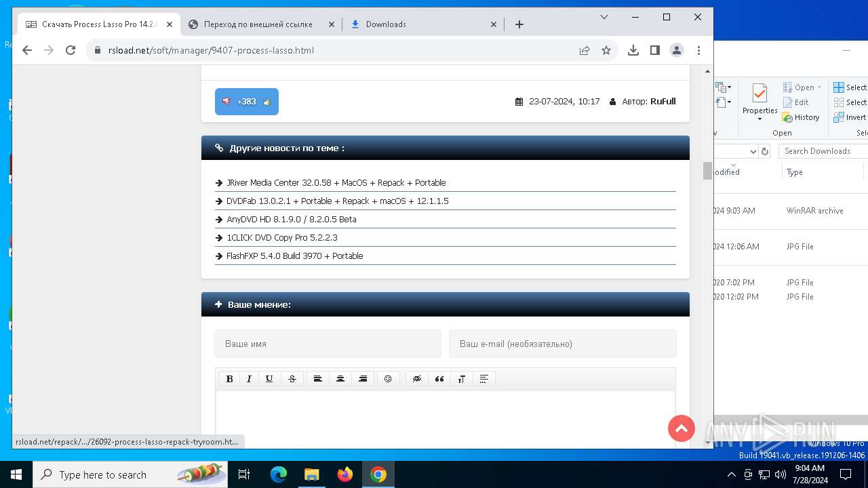Switch to Переход по внешней ссылке tab
868x488 pixels.
pos(261,24)
